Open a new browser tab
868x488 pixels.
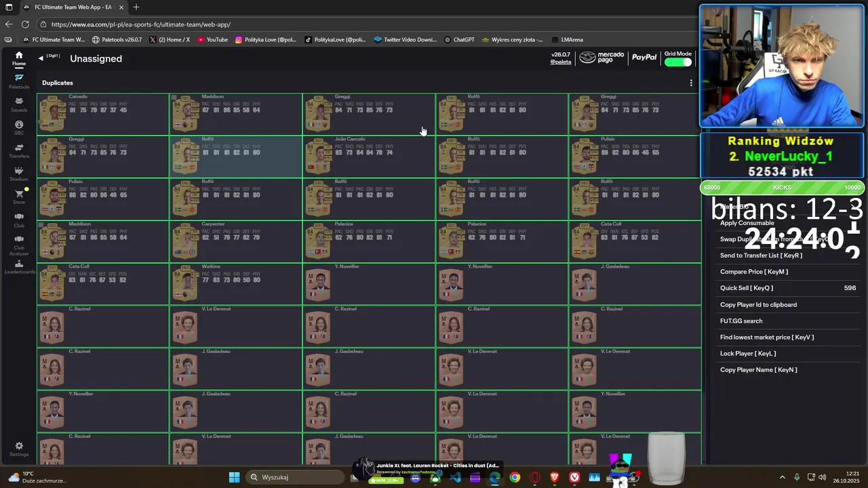click(136, 7)
